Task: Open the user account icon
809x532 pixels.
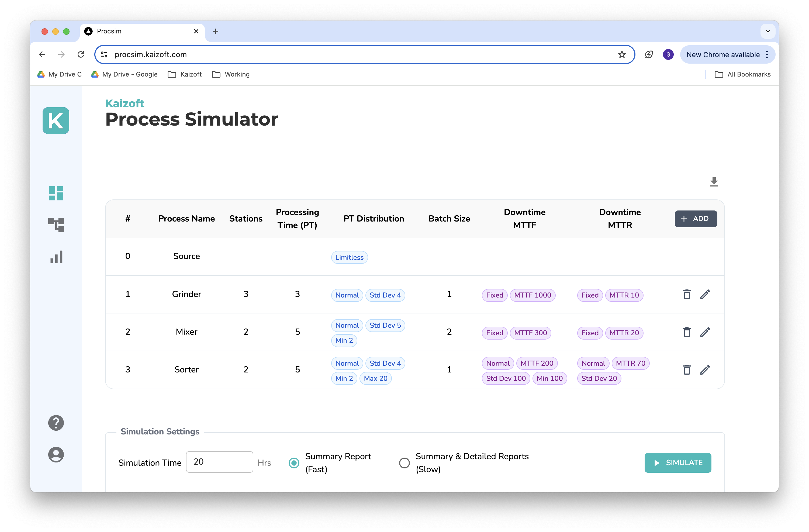Action: pos(56,454)
